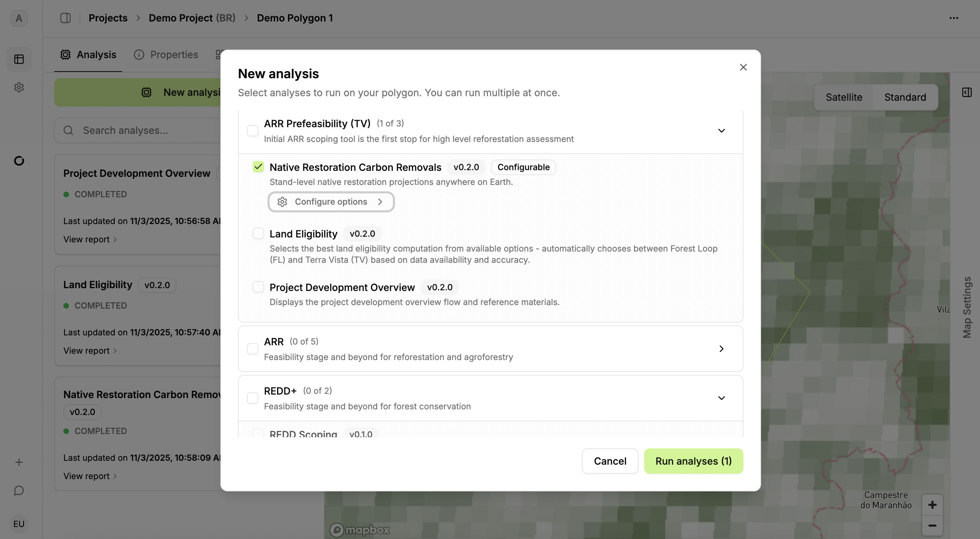Collapse the REDD+ group chevron
The image size is (980, 539).
click(x=721, y=398)
